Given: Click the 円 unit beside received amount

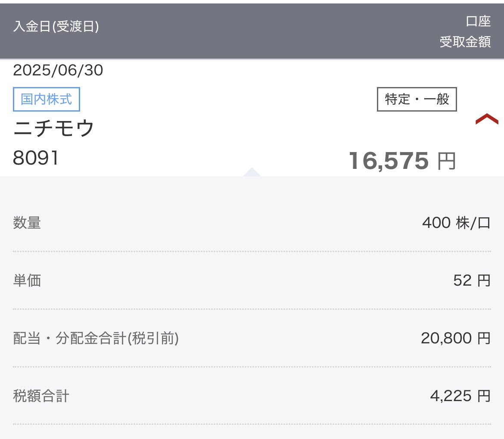Looking at the screenshot, I should (x=446, y=162).
